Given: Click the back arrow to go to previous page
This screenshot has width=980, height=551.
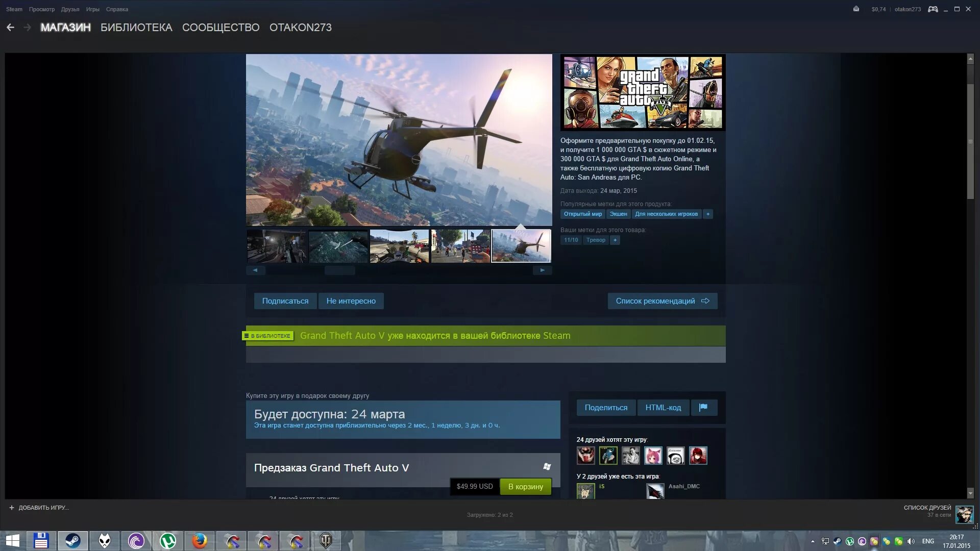Looking at the screenshot, I should [x=11, y=27].
